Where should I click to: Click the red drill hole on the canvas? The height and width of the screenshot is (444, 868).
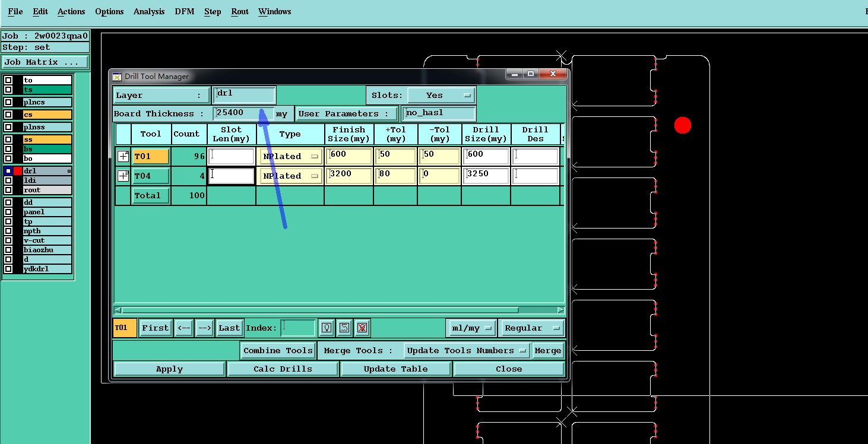(683, 125)
